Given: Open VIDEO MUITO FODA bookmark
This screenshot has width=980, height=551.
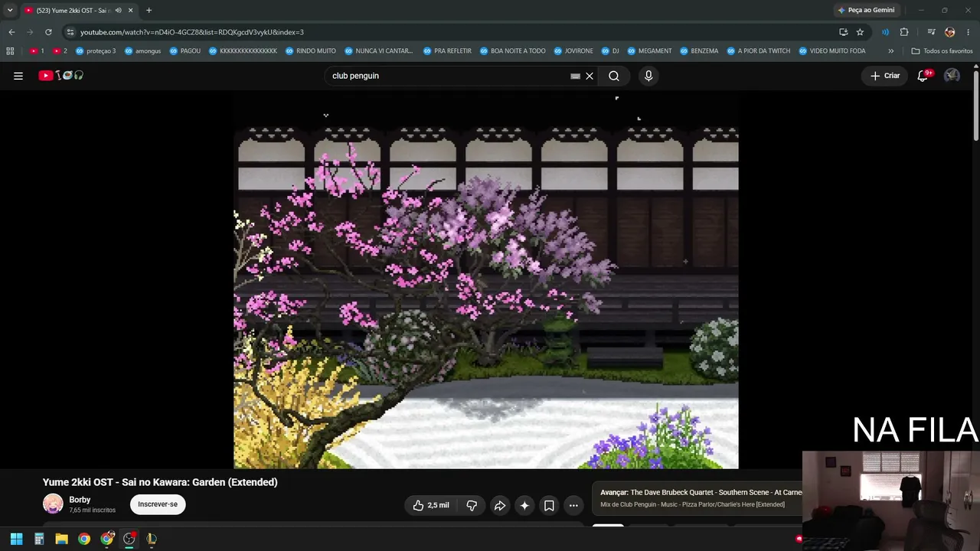Looking at the screenshot, I should pos(831,51).
